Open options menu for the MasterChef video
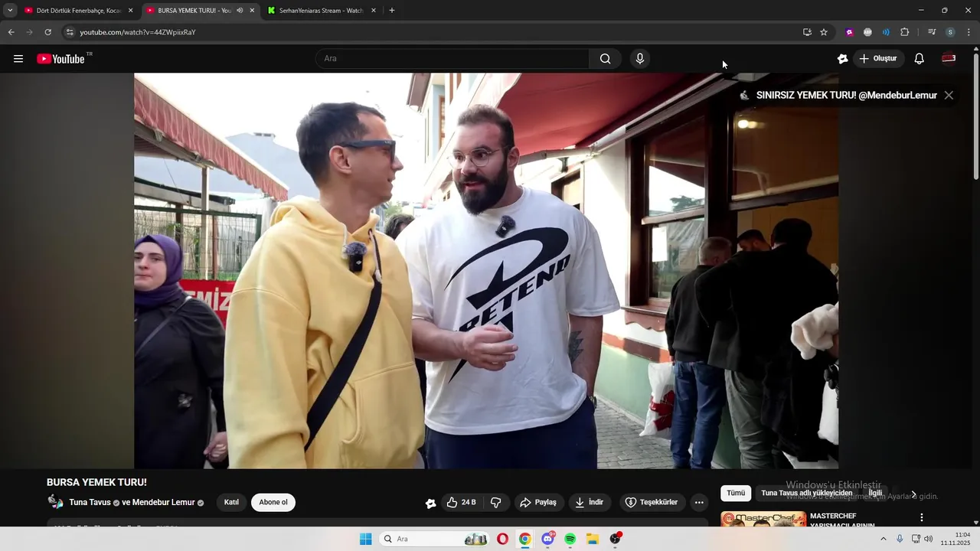 pos(922,518)
